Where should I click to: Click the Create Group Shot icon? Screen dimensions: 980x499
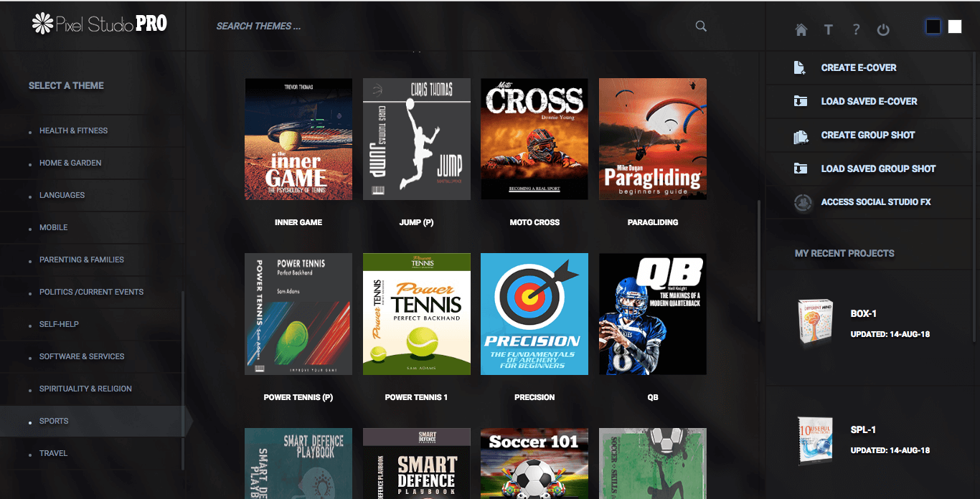tap(801, 136)
